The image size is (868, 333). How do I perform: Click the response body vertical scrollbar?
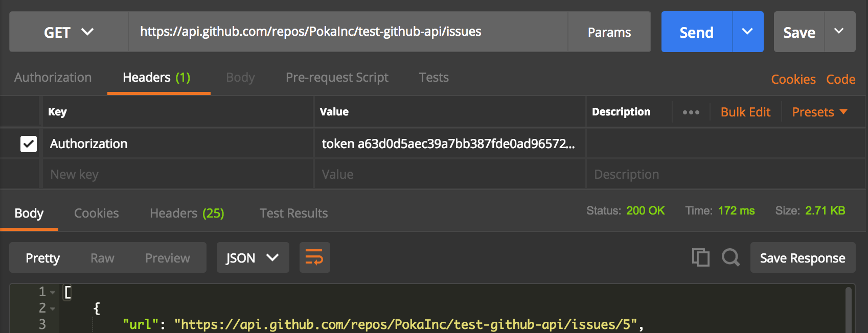click(849, 311)
